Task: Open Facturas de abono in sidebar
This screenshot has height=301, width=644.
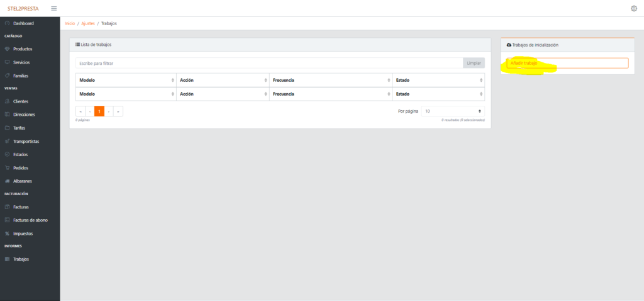Action: pos(30,220)
